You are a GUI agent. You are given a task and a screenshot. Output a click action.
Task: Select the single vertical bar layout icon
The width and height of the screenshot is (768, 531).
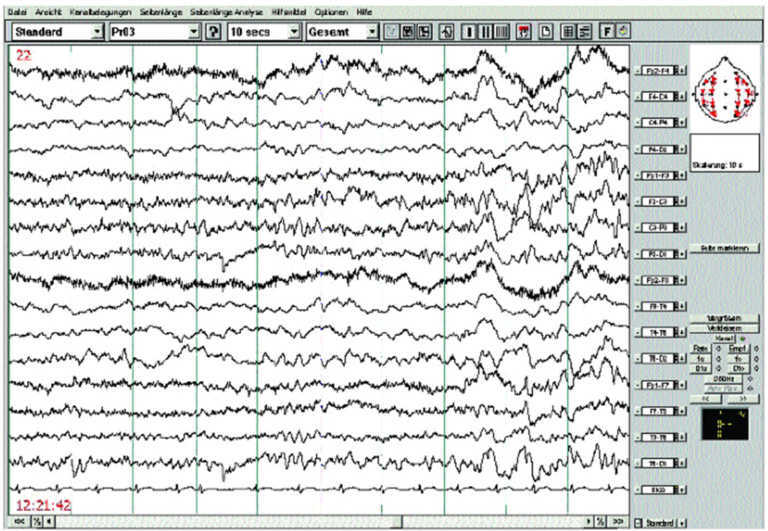pyautogui.click(x=469, y=32)
